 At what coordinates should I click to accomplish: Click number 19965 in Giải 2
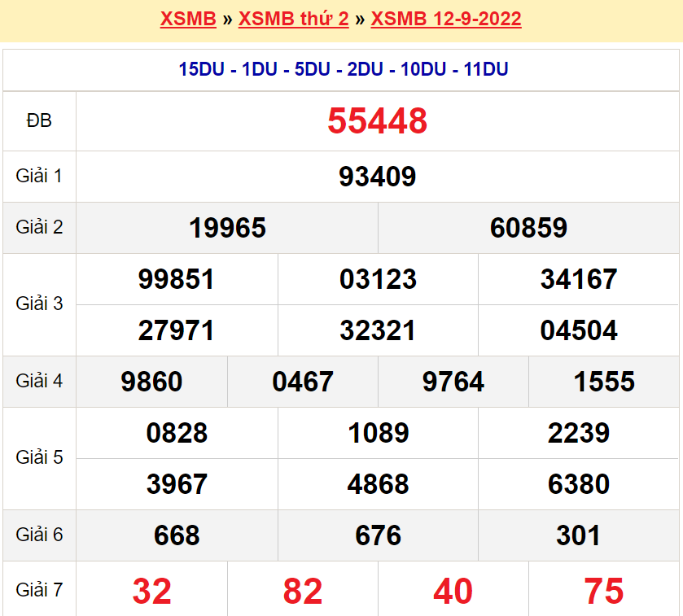226,228
